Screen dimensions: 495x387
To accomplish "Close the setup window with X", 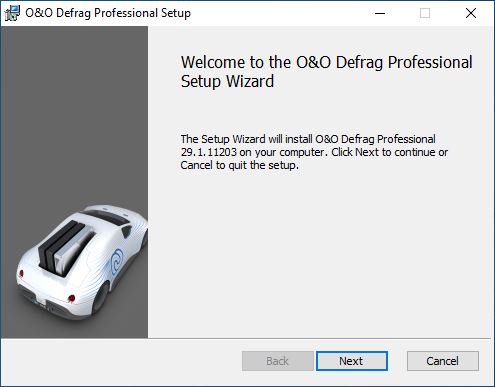I will [x=471, y=13].
